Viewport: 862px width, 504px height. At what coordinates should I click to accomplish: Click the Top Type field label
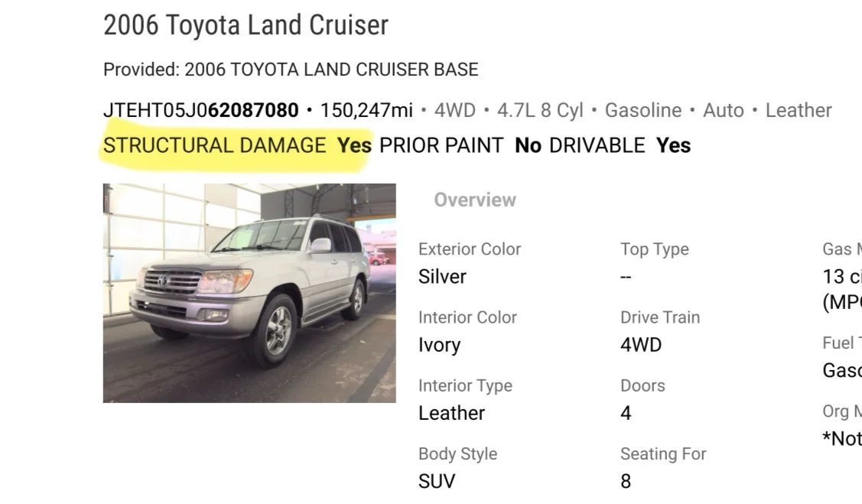(x=654, y=249)
